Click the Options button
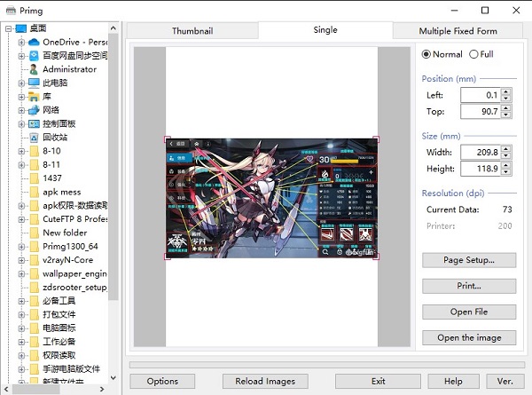Screen dimensions: 532x395 162,382
